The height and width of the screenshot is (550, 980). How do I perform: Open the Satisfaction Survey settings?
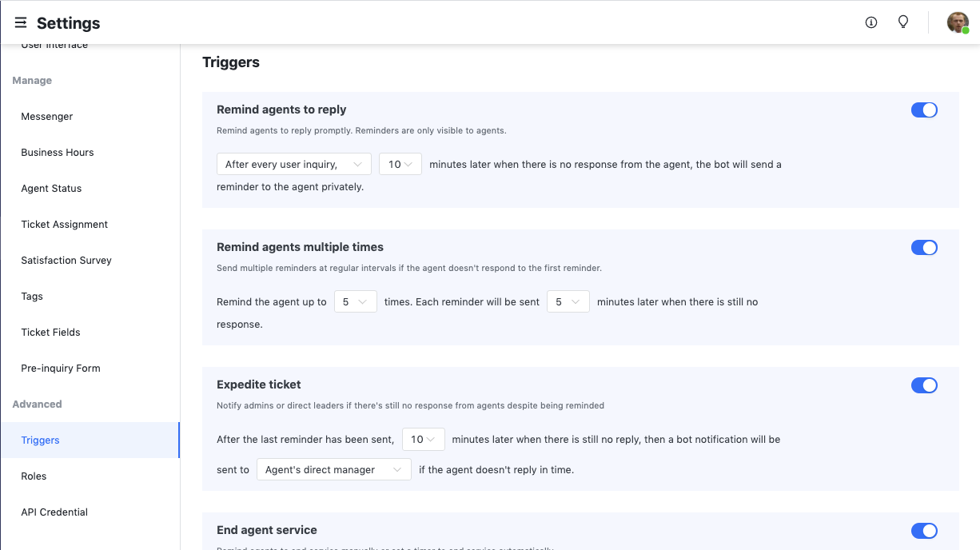pyautogui.click(x=66, y=260)
